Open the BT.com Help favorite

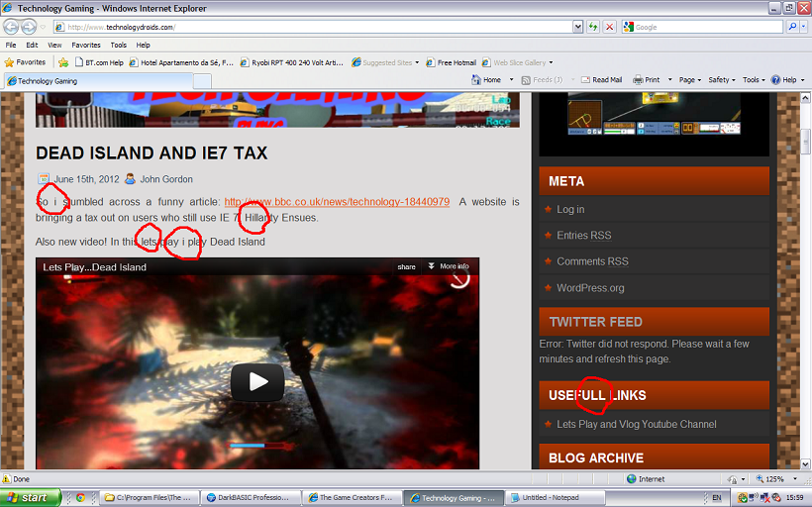[x=99, y=62]
